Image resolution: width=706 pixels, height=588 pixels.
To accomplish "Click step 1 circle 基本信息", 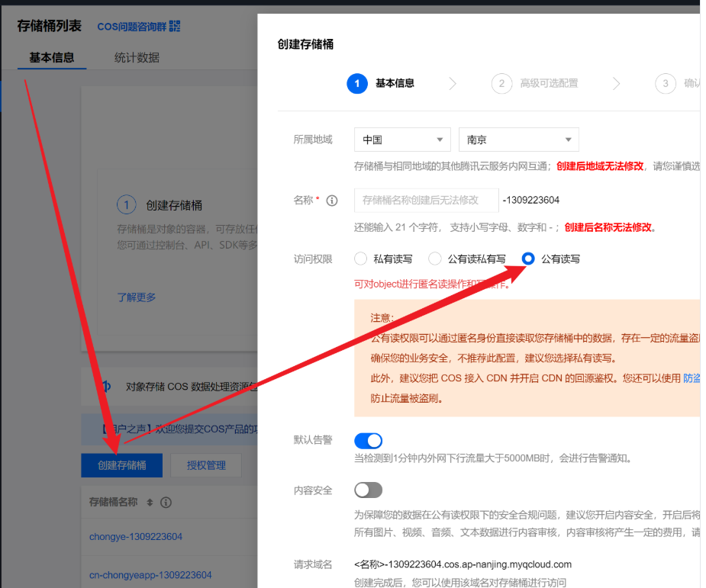I will pos(357,84).
